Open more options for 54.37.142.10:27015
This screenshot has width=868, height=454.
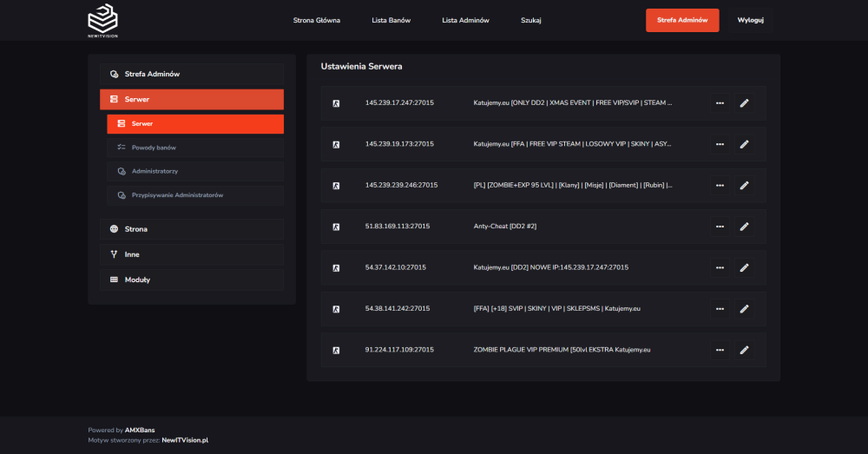(720, 267)
